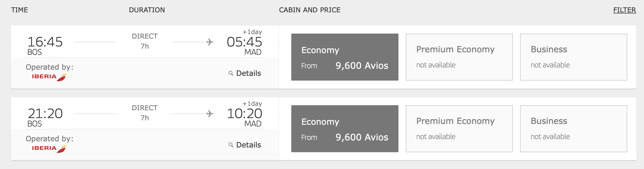Select the Premium Economy card on the first flight
The height and width of the screenshot is (169, 644).
pos(459,57)
